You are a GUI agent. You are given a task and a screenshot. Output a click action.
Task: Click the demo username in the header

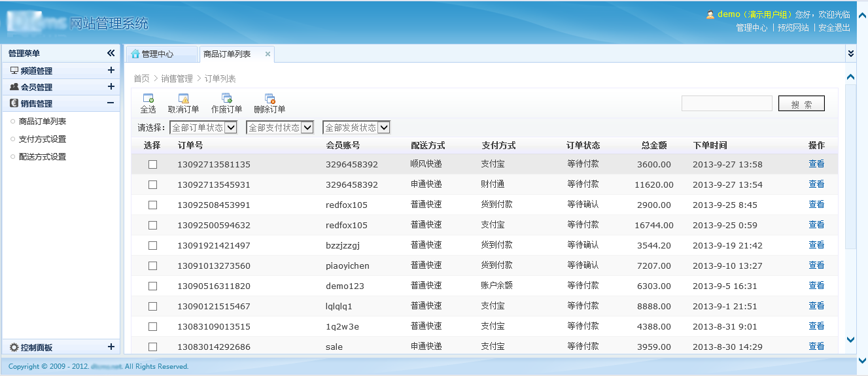pyautogui.click(x=729, y=14)
